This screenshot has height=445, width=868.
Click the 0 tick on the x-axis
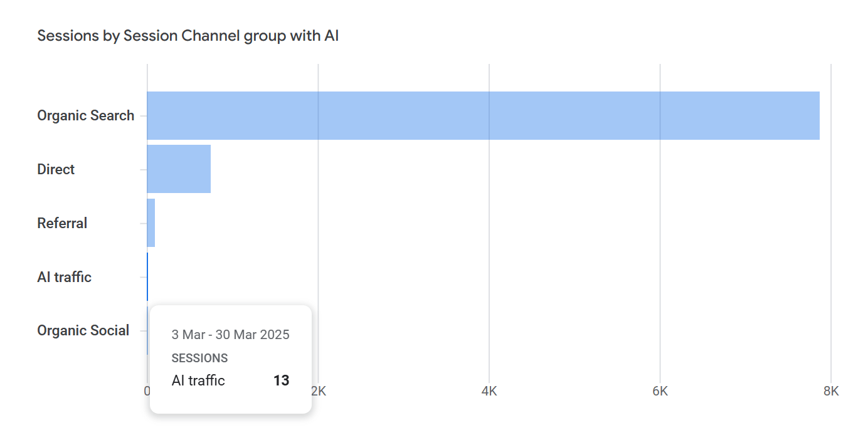pyautogui.click(x=147, y=391)
